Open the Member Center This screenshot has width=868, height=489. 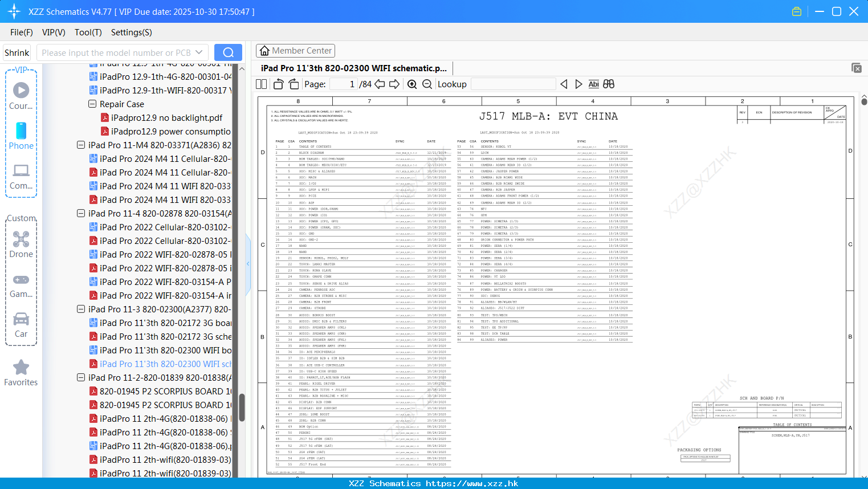pos(295,51)
